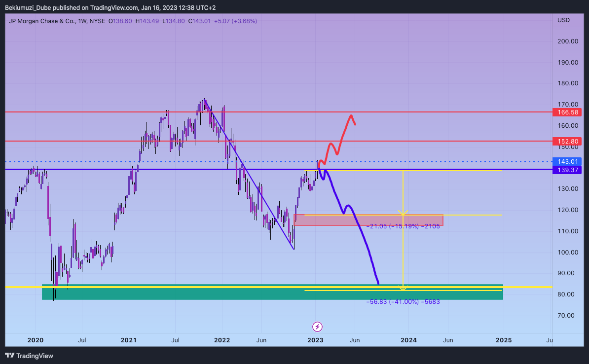Click the 200.00 price scale label

[x=568, y=41]
